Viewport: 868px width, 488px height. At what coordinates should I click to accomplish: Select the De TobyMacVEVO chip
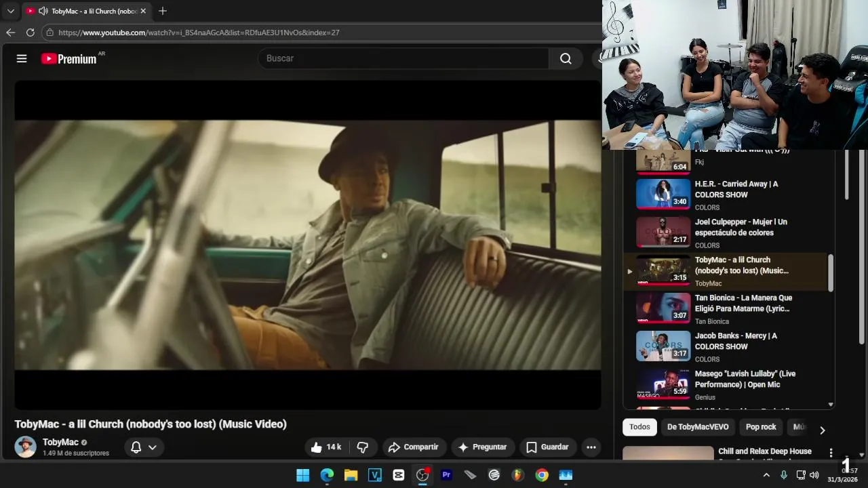coord(698,427)
